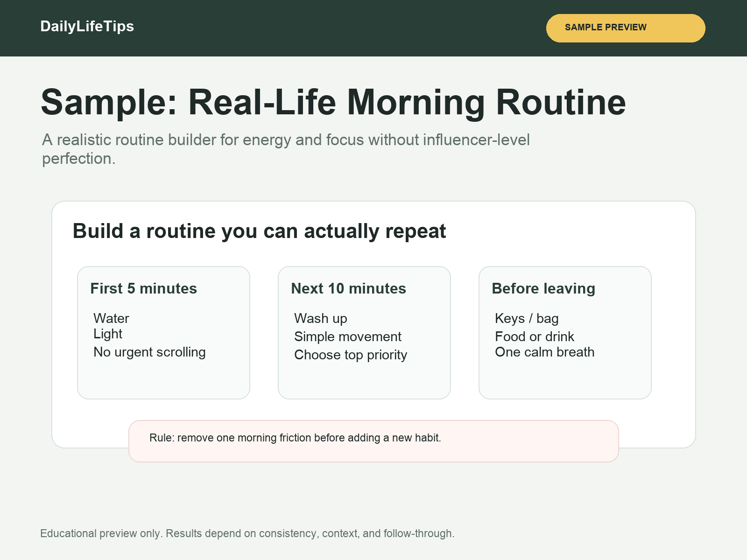Click the SAMPLE PREVIEW button
The height and width of the screenshot is (560, 747).
click(x=626, y=28)
